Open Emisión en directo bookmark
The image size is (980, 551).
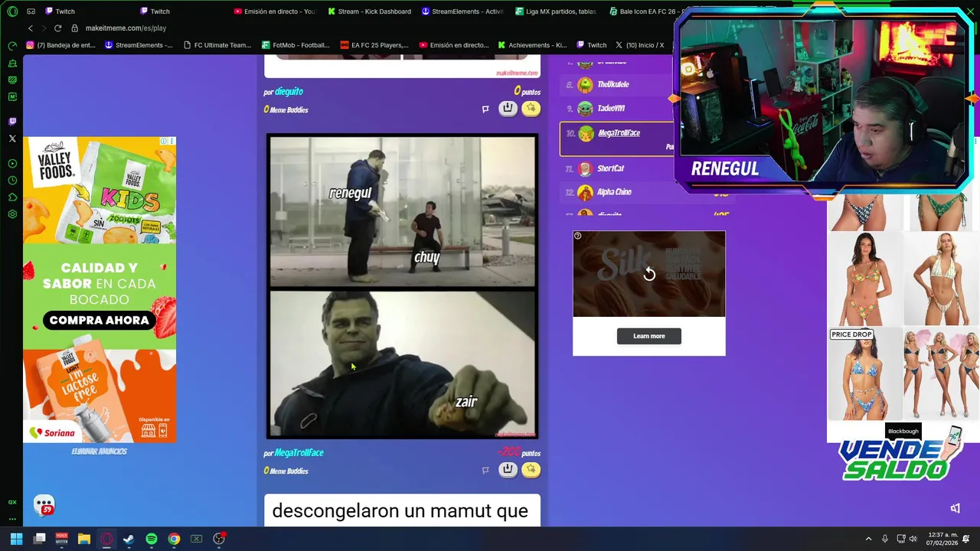click(453, 45)
